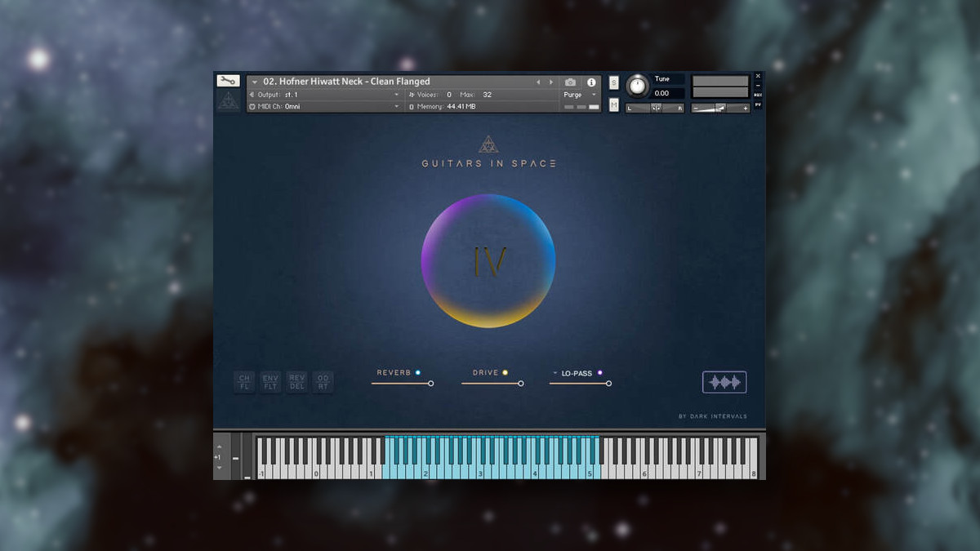Solo the instrument with the S button
Image resolution: width=980 pixels, height=551 pixels.
coord(614,82)
